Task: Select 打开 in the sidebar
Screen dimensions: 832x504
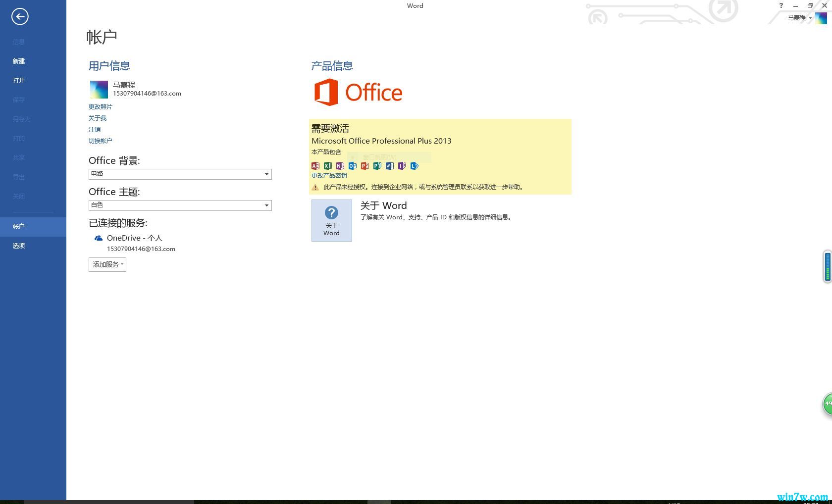Action: (x=33, y=80)
